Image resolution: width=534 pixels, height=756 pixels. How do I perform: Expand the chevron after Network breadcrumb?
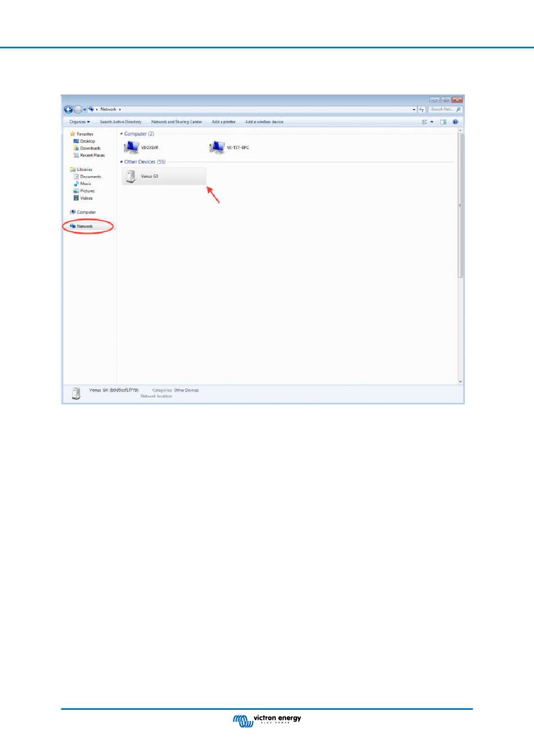click(120, 109)
